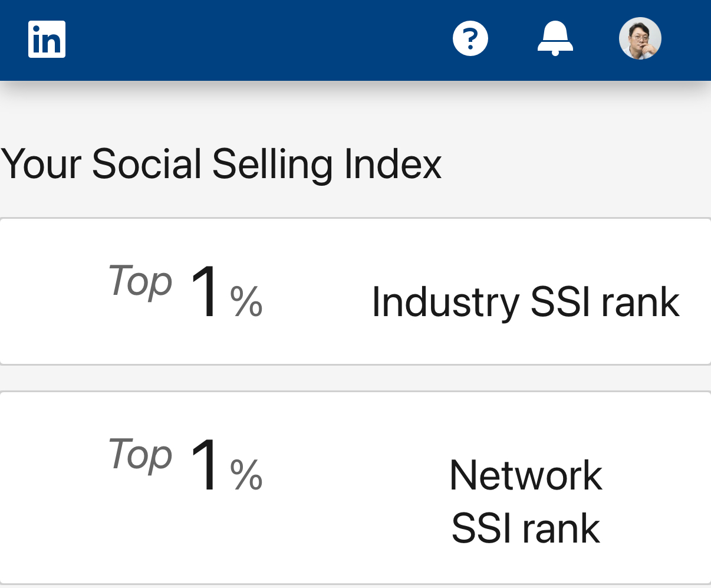Click the percent sign in the Network card
The width and height of the screenshot is (711, 588).
click(246, 474)
